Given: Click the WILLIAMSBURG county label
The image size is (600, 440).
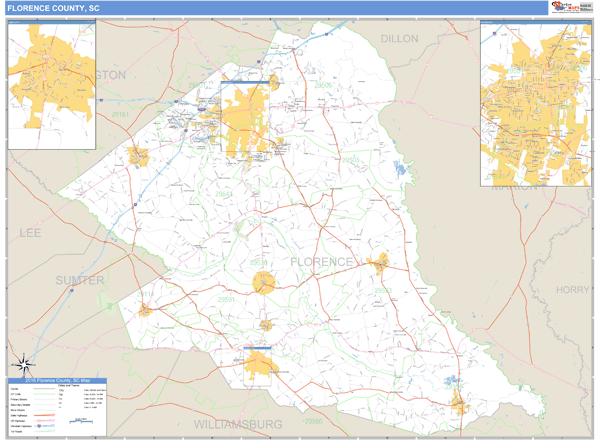Looking at the screenshot, I should 238,424.
